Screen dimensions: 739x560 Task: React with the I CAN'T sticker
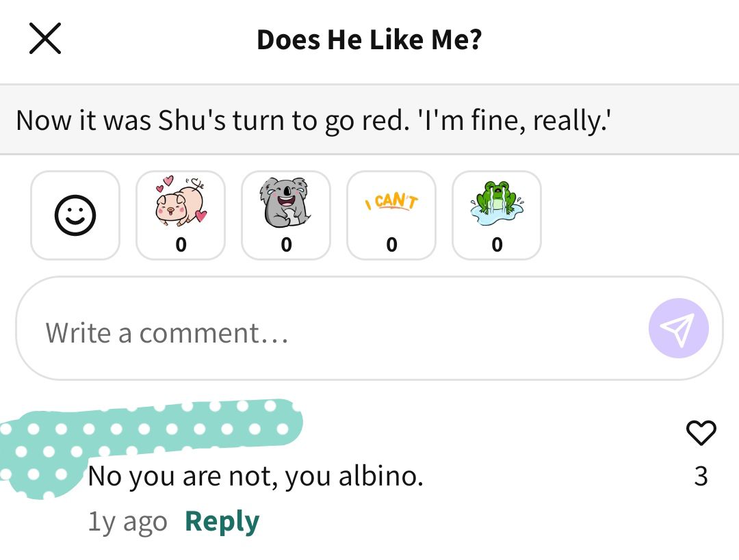click(391, 215)
